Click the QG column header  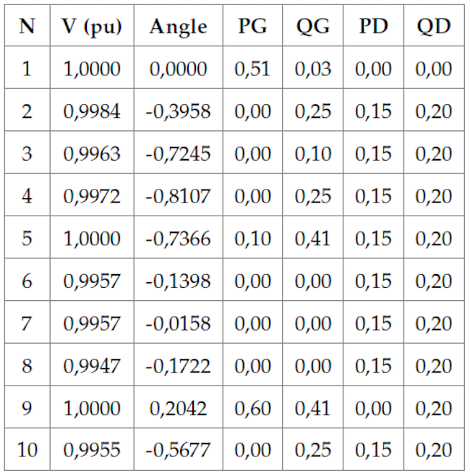point(313,27)
